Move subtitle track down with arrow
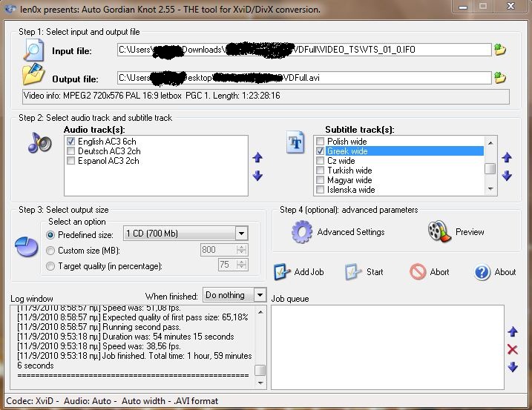532x410 pixels. coord(507,176)
